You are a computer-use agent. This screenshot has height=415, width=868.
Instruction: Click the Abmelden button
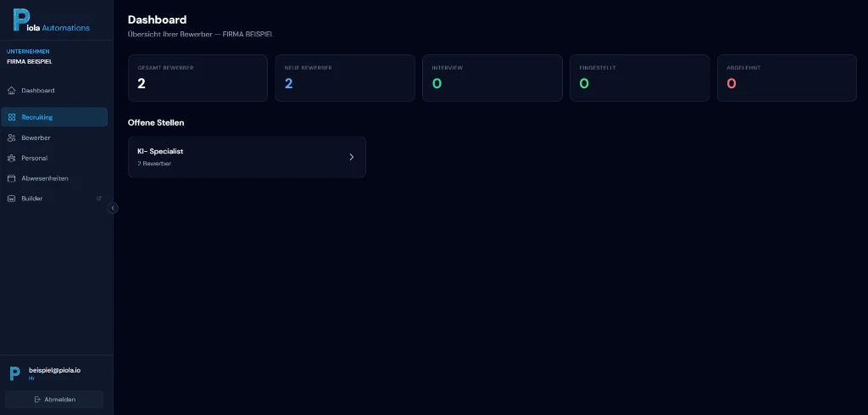[54, 400]
